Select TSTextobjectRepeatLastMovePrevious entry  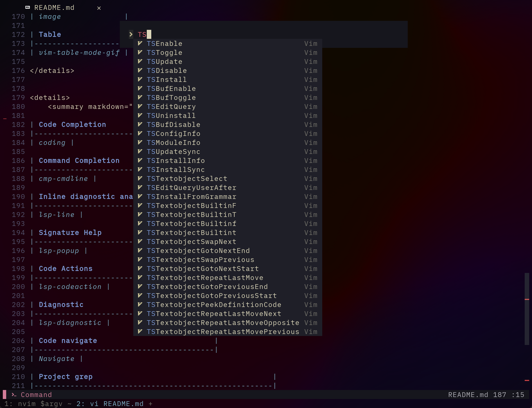pyautogui.click(x=228, y=332)
